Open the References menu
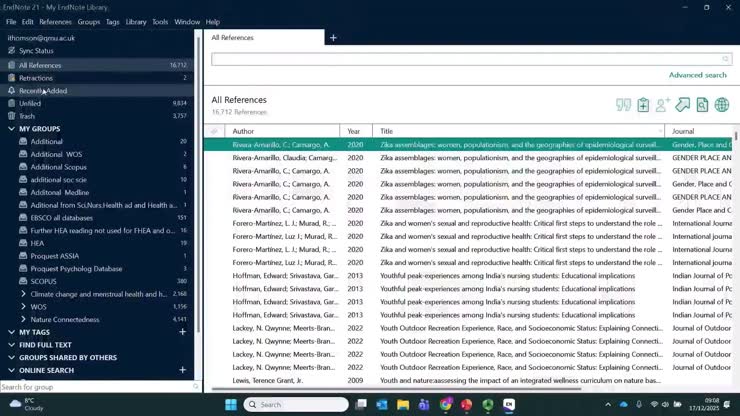The image size is (740, 416). [x=55, y=22]
